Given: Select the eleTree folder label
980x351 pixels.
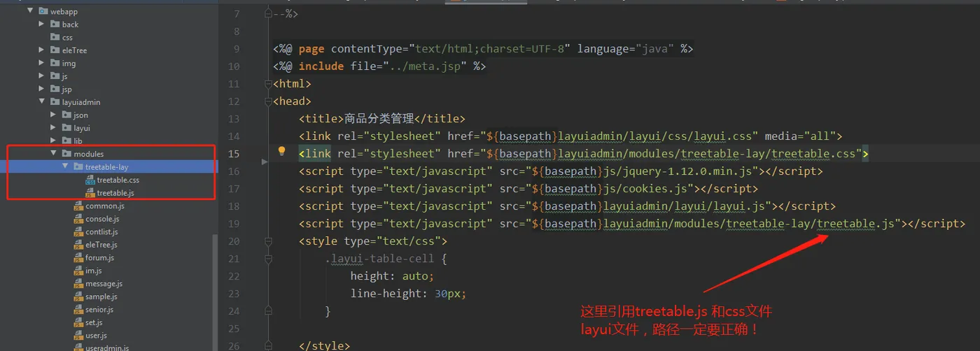Looking at the screenshot, I should [x=74, y=50].
